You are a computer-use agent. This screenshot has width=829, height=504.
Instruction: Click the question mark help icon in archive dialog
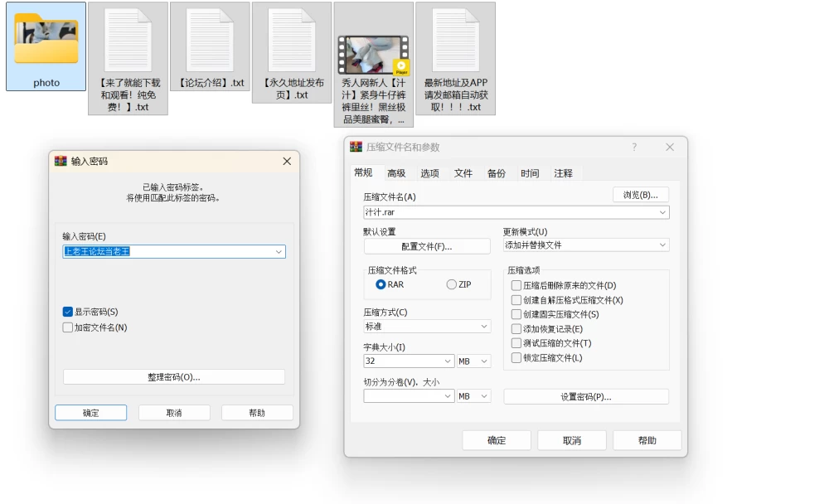click(x=634, y=147)
